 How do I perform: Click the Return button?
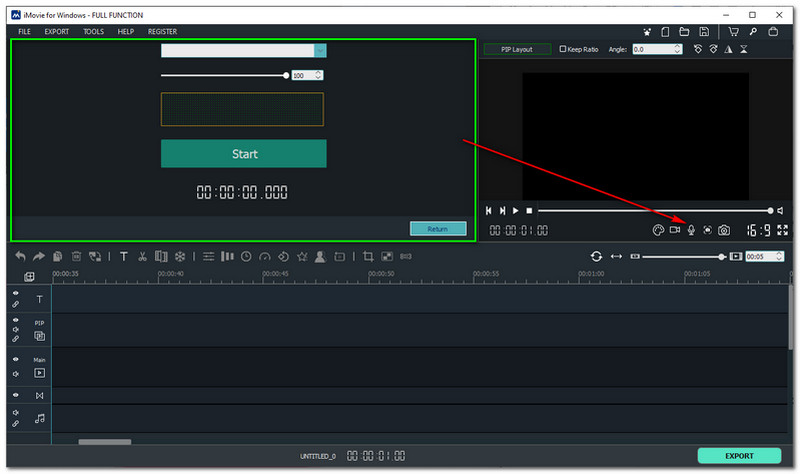tap(438, 229)
